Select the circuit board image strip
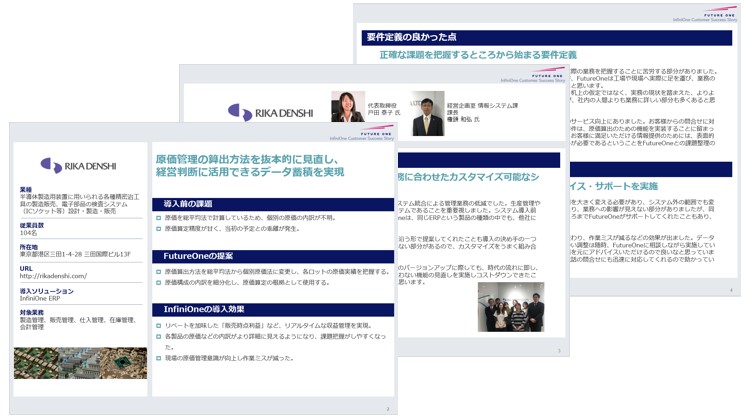Image resolution: width=747 pixels, height=420 pixels. [x=81, y=363]
